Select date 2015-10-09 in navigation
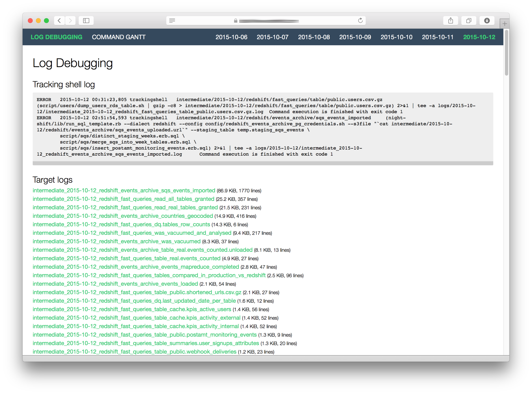 (x=355, y=37)
